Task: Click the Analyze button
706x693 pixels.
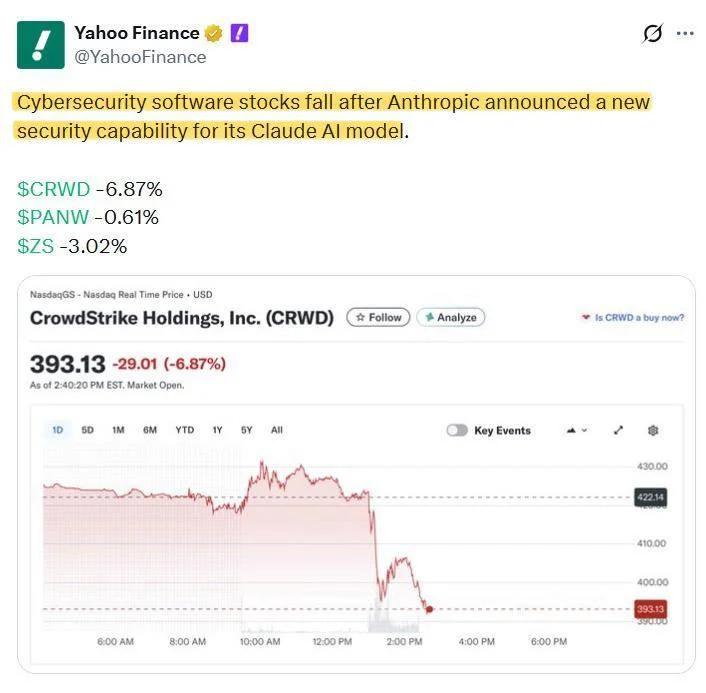Action: tap(450, 317)
